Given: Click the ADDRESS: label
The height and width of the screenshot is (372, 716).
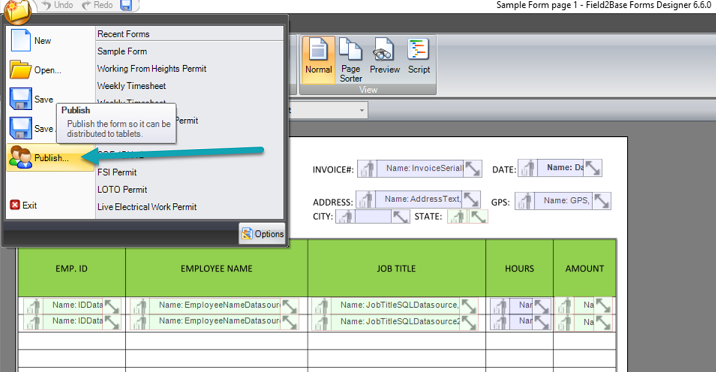Looking at the screenshot, I should coord(333,202).
